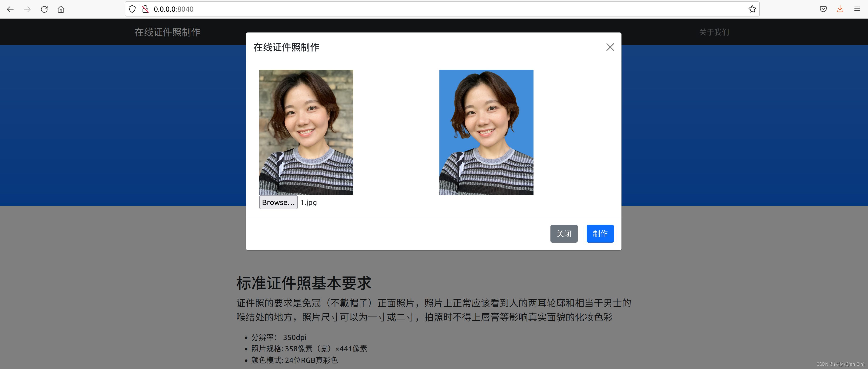Click the tracking protection shield icon

coord(132,9)
